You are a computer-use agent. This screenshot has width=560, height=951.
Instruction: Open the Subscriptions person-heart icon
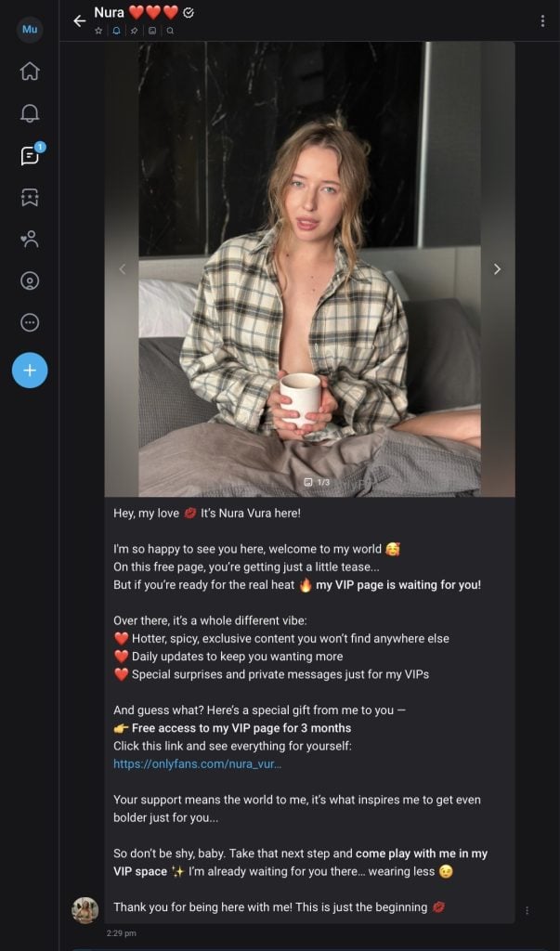pyautogui.click(x=30, y=239)
